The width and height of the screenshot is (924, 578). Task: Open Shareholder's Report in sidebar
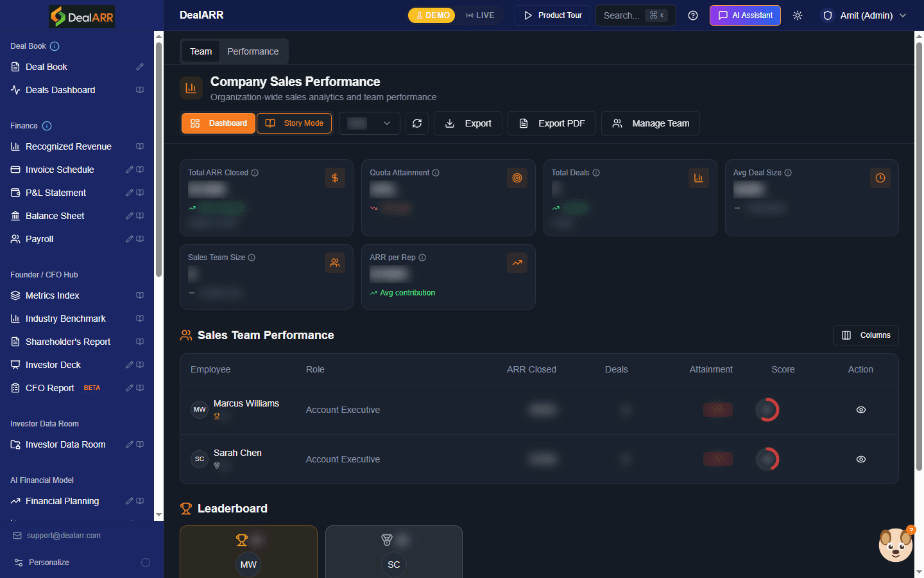[68, 342]
